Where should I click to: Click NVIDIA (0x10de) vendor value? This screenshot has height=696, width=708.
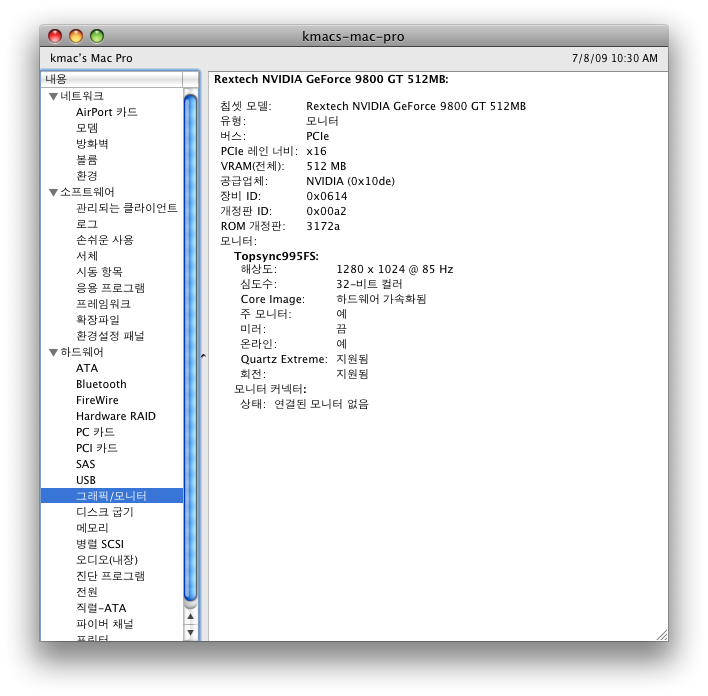(350, 181)
